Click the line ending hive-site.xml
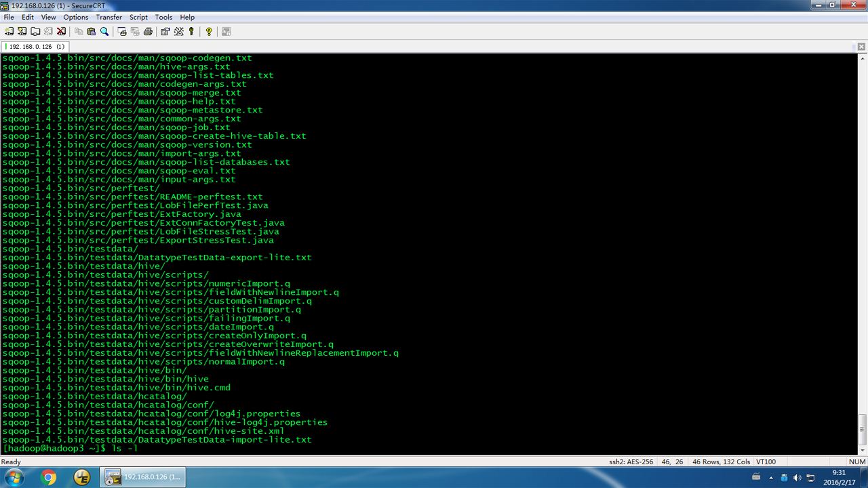Image resolution: width=868 pixels, height=488 pixels. click(x=143, y=431)
